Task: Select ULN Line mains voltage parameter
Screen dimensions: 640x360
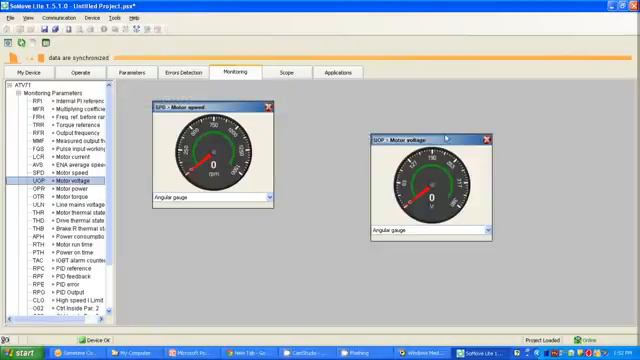Action: 68,204
